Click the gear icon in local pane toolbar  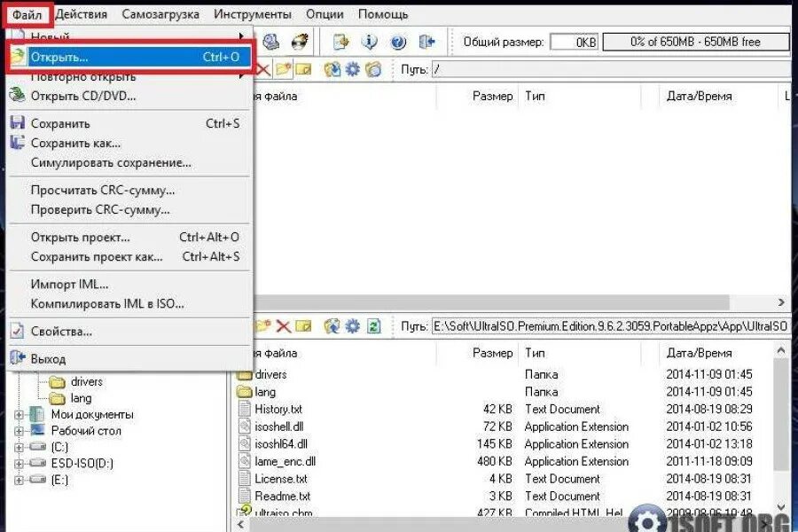tap(353, 326)
